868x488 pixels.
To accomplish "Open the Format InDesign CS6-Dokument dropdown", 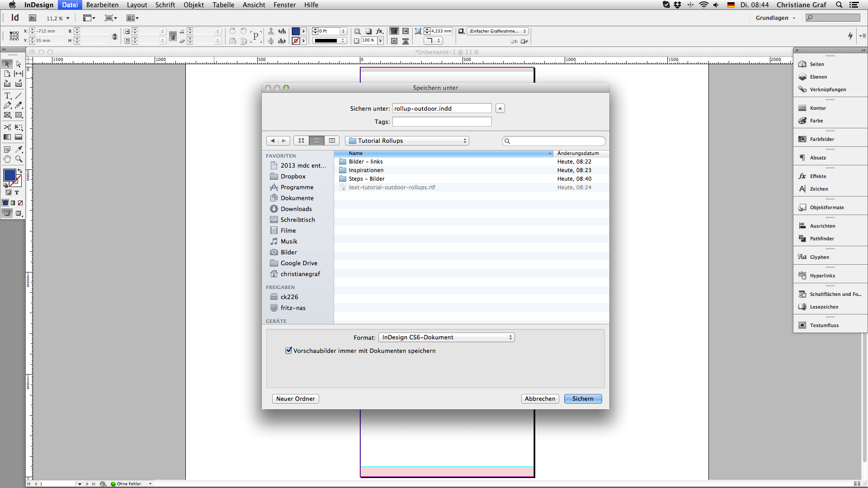I will 446,338.
